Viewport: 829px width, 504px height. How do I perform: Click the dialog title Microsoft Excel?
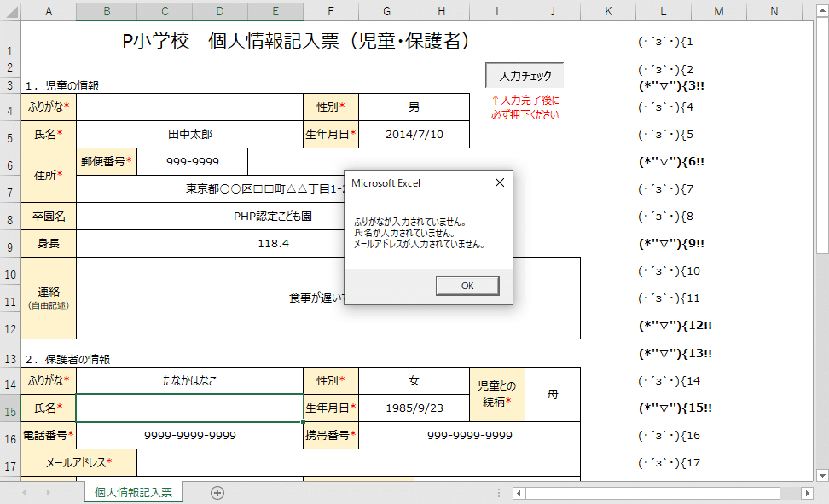tap(386, 183)
